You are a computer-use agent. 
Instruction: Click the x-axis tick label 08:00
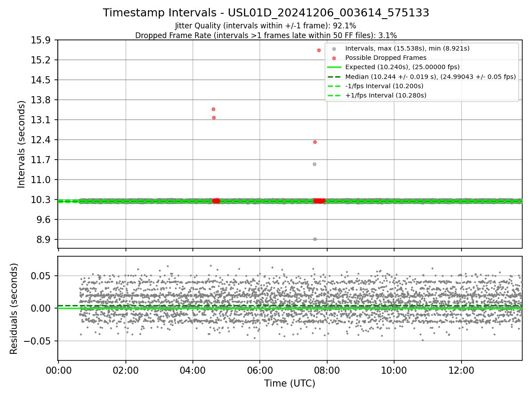[327, 371]
